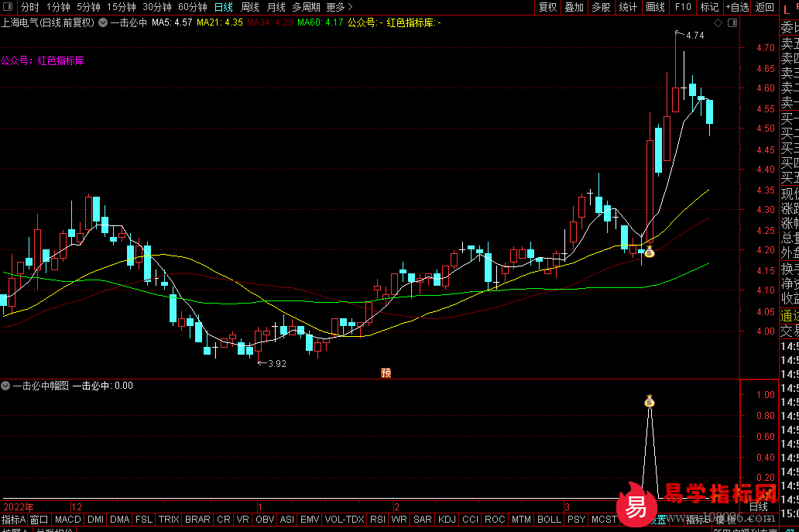Switch sub-chart to PSY indicator

pos(576,520)
